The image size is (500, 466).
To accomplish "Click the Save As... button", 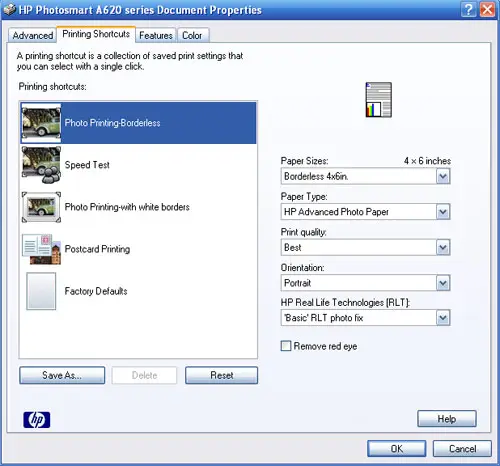I will click(62, 375).
